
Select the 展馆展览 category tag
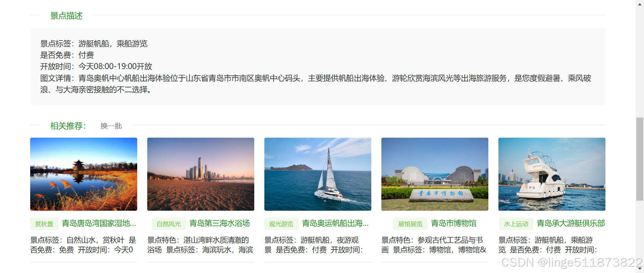pyautogui.click(x=410, y=224)
